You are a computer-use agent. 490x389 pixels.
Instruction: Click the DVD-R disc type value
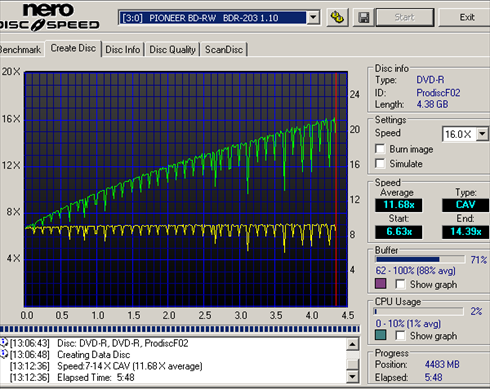tap(430, 80)
